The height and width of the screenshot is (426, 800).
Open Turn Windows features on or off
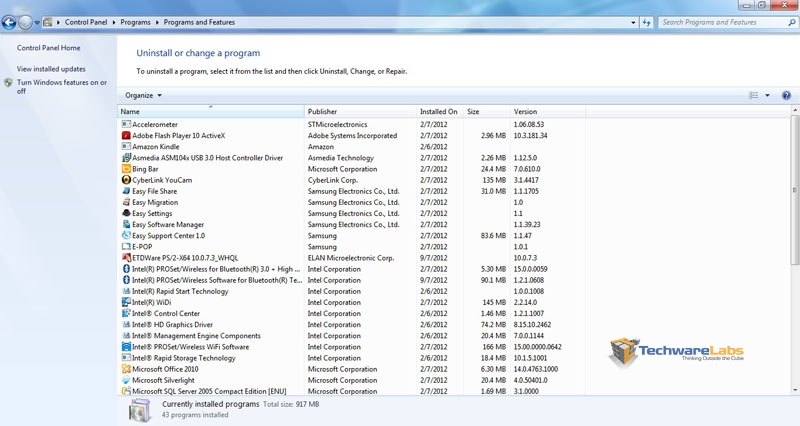click(x=62, y=87)
